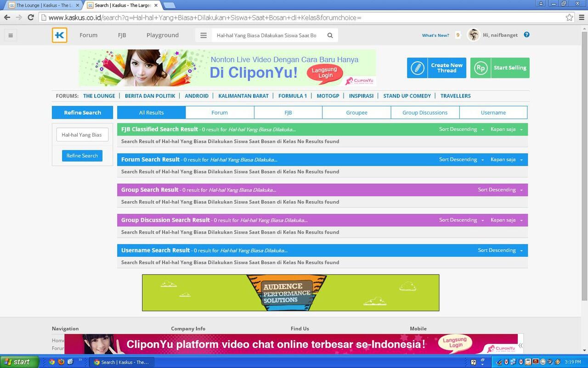Click the browser forward arrow
Viewport: 588px width, 368px height.
coord(19,17)
